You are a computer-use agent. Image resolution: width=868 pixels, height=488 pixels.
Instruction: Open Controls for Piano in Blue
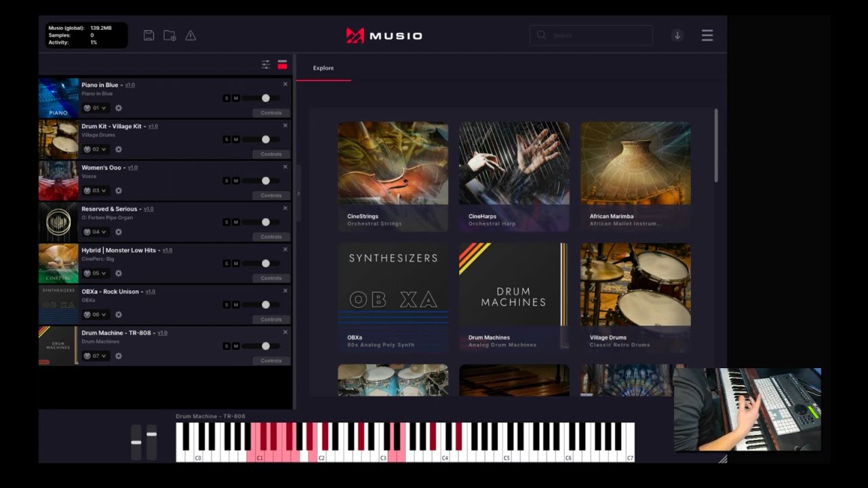(271, 113)
